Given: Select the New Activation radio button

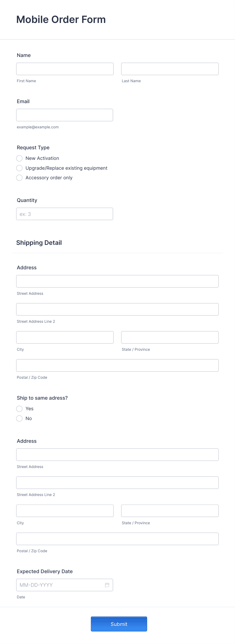Looking at the screenshot, I should (19, 158).
